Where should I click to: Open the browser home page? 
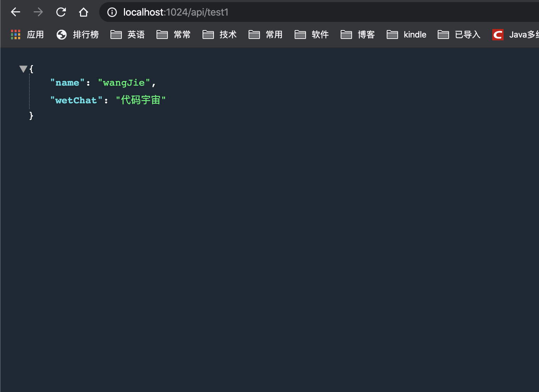point(84,12)
